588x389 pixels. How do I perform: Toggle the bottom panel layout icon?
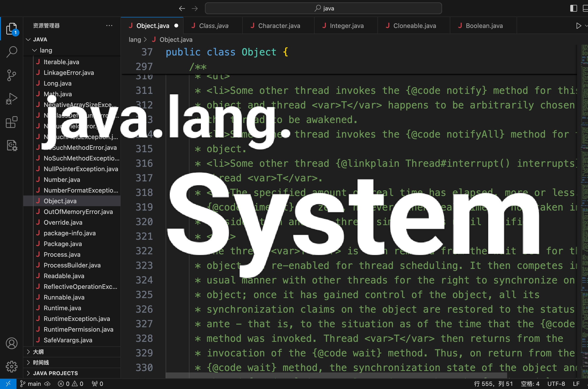pos(586,9)
